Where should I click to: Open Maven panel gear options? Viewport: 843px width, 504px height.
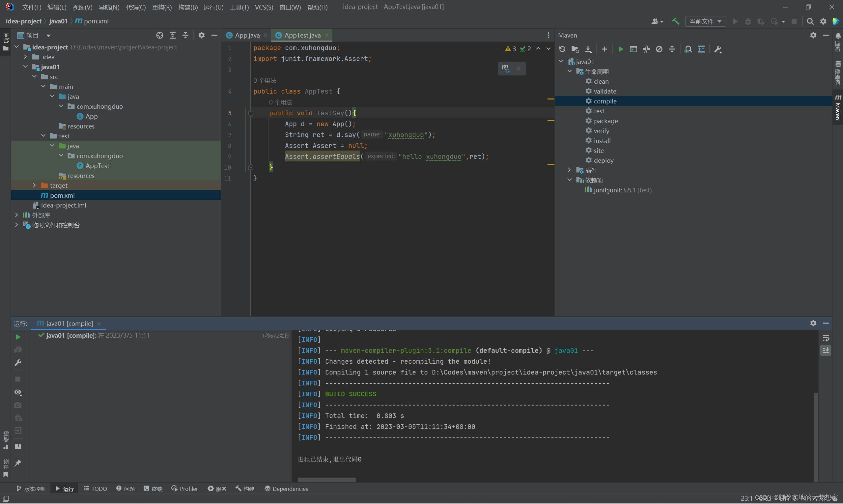[x=813, y=35]
